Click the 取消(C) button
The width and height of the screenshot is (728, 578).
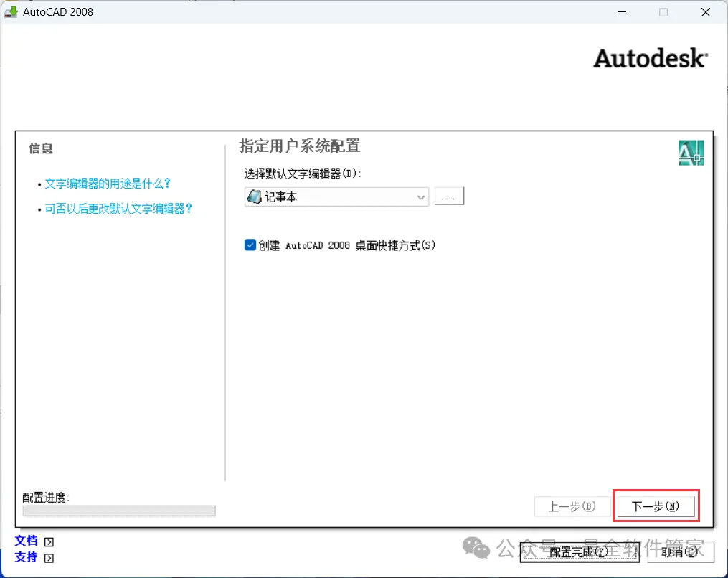pyautogui.click(x=680, y=552)
